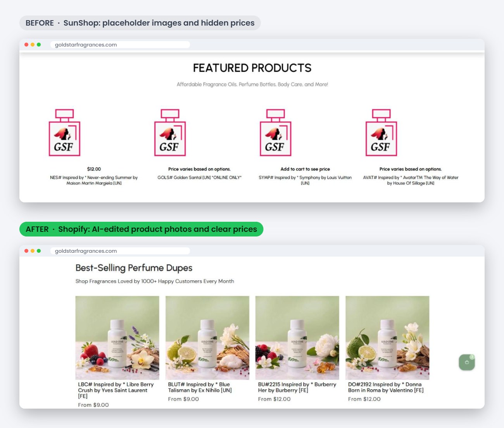Click the From $9.00 price under Blue Talisman
Screen dimensions: 504x428
coord(183,399)
